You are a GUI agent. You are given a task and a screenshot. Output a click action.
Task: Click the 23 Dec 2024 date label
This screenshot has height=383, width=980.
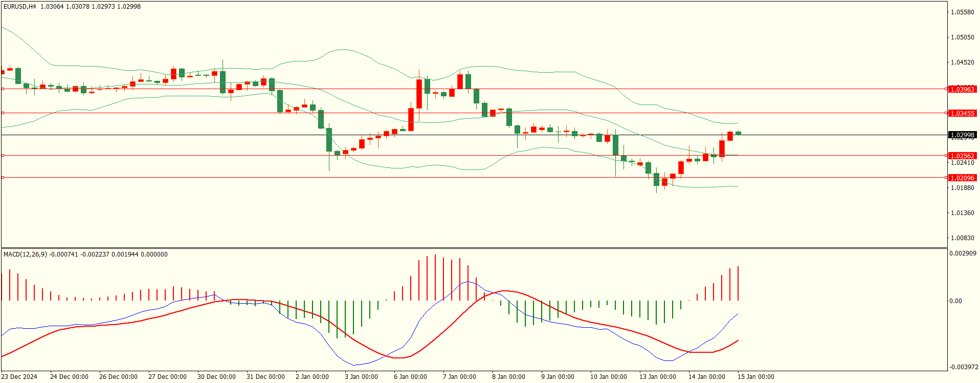(x=19, y=377)
